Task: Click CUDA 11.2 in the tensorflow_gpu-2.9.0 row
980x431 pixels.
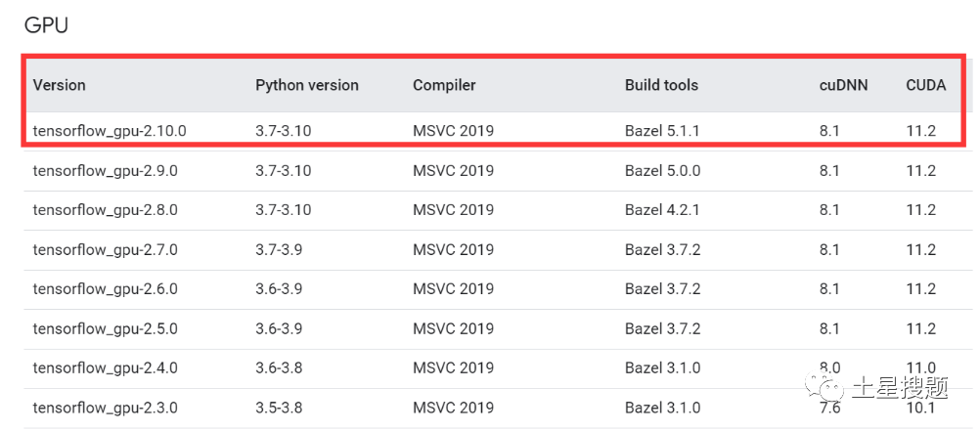Action: [920, 170]
